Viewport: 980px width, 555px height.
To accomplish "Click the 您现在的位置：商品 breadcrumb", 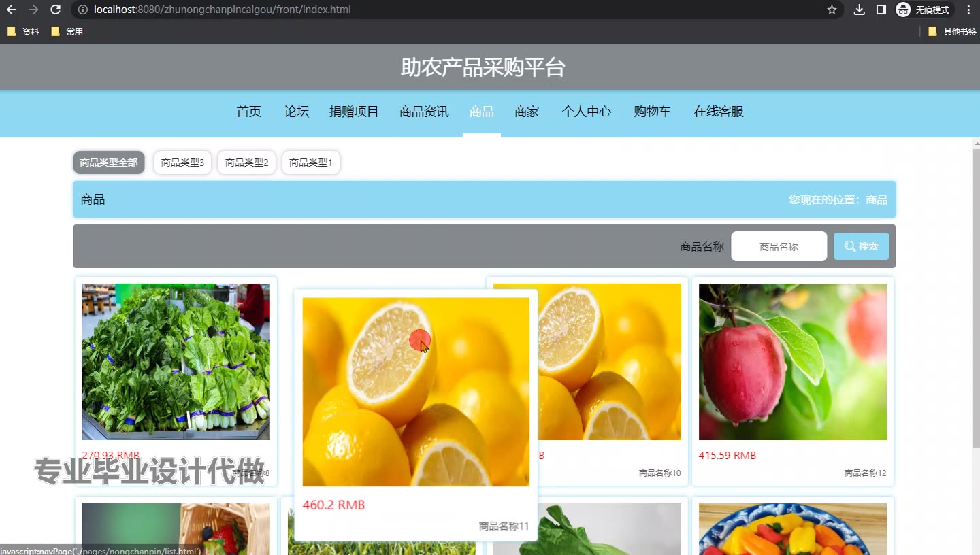I will point(838,199).
